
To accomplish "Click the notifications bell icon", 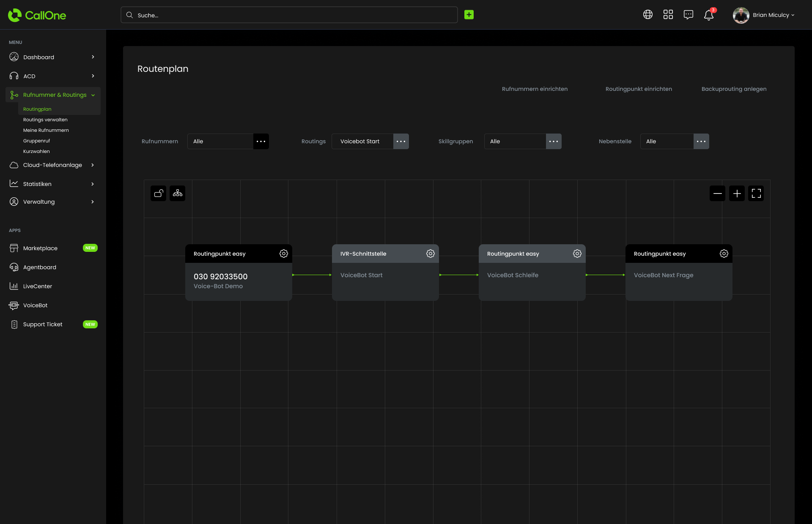I will 709,14.
